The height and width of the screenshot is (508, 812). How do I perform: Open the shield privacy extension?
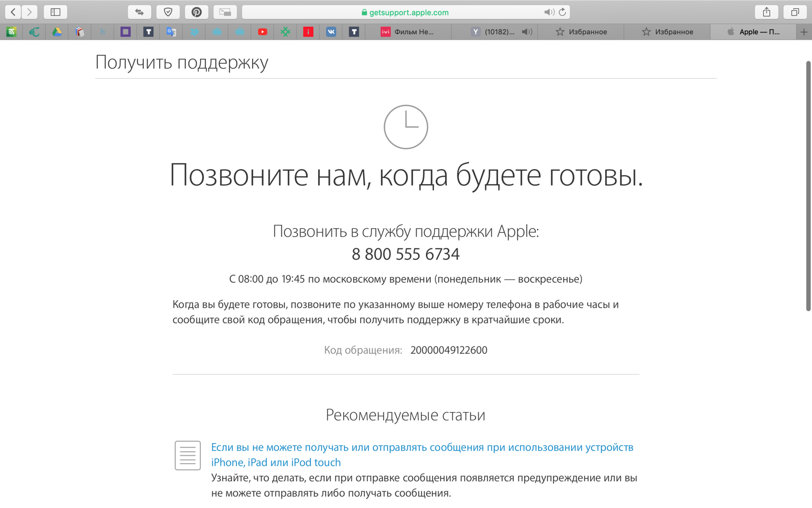pyautogui.click(x=168, y=12)
